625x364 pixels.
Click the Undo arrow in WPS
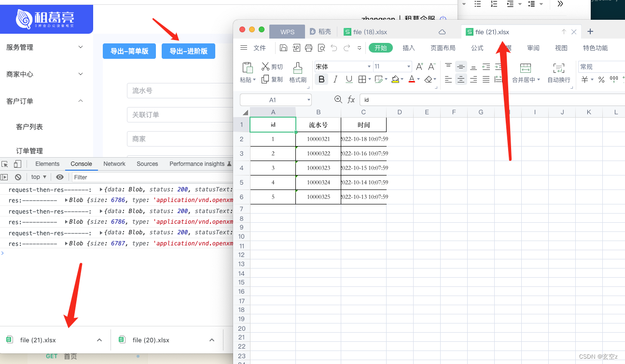[334, 48]
